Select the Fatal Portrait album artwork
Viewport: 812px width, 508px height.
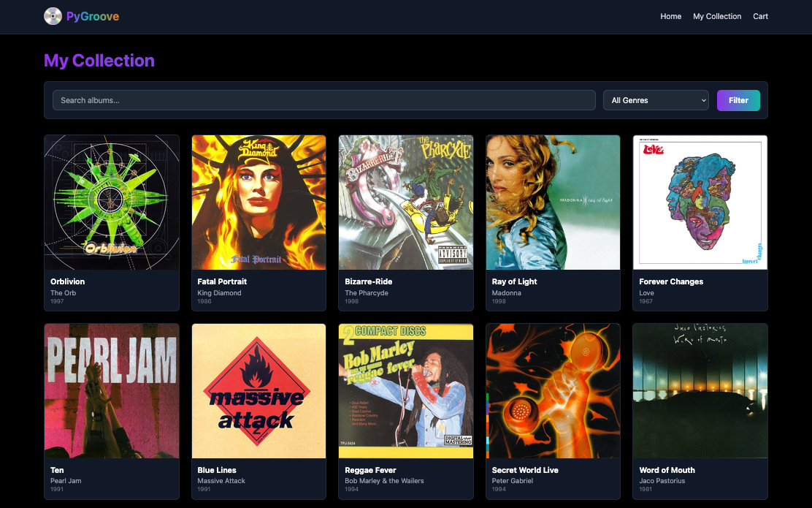tap(258, 202)
